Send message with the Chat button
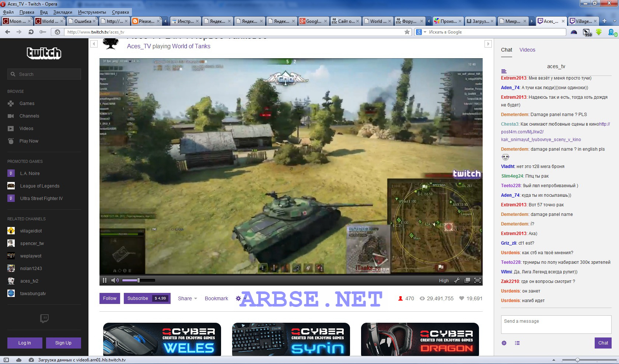Image resolution: width=619 pixels, height=364 pixels. point(603,343)
